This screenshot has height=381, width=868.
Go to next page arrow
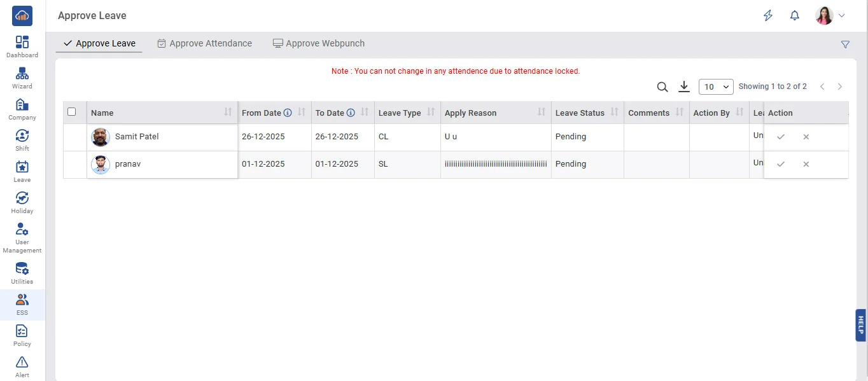(840, 87)
